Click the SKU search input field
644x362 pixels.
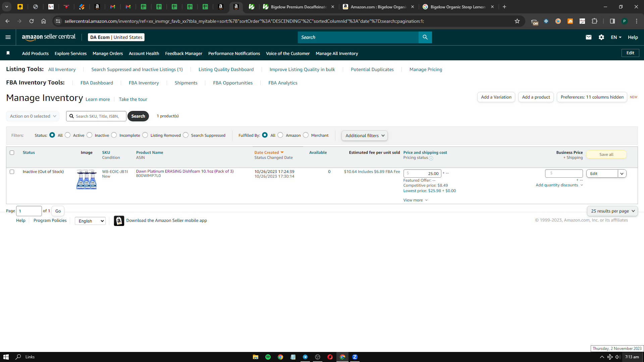point(96,116)
